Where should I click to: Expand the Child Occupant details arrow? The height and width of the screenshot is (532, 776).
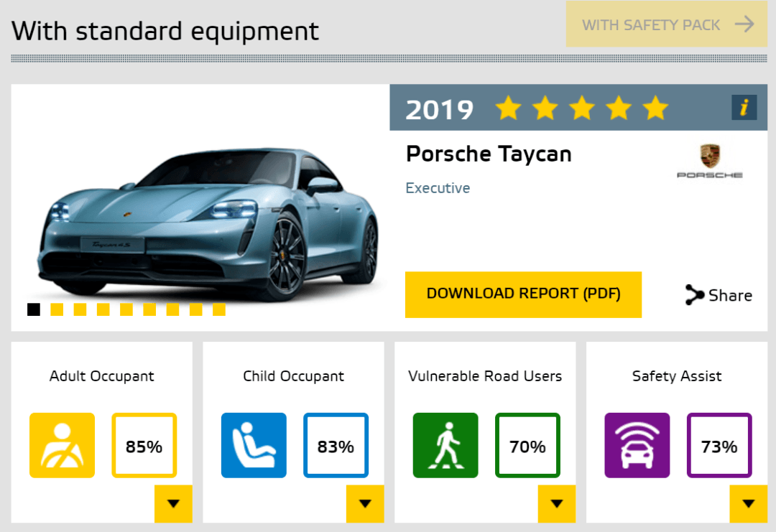(x=365, y=503)
